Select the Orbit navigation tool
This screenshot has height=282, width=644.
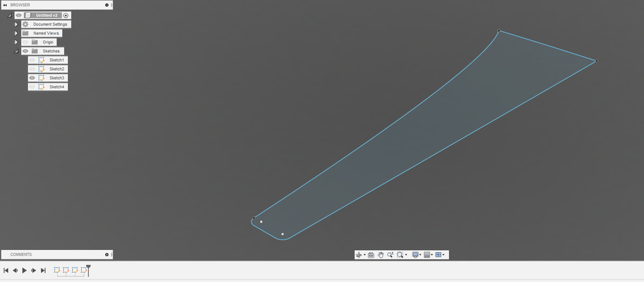tap(358, 255)
